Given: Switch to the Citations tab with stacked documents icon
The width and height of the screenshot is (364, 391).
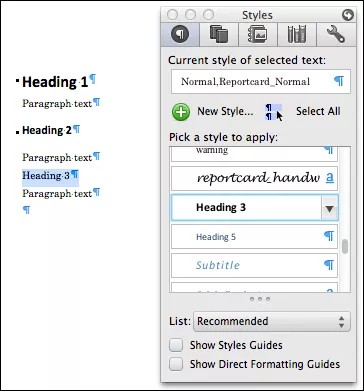Looking at the screenshot, I should click(219, 35).
